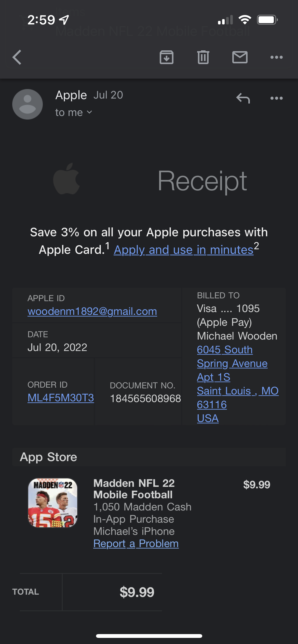Expand recipient details next to 'to me'
The width and height of the screenshot is (298, 644).
(89, 112)
